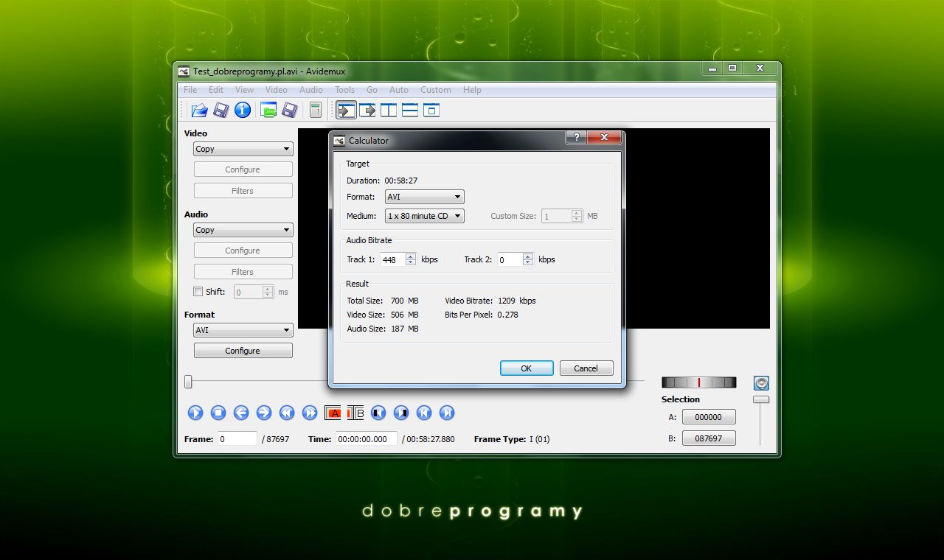
Task: Go to last frame button
Action: pyautogui.click(x=447, y=413)
